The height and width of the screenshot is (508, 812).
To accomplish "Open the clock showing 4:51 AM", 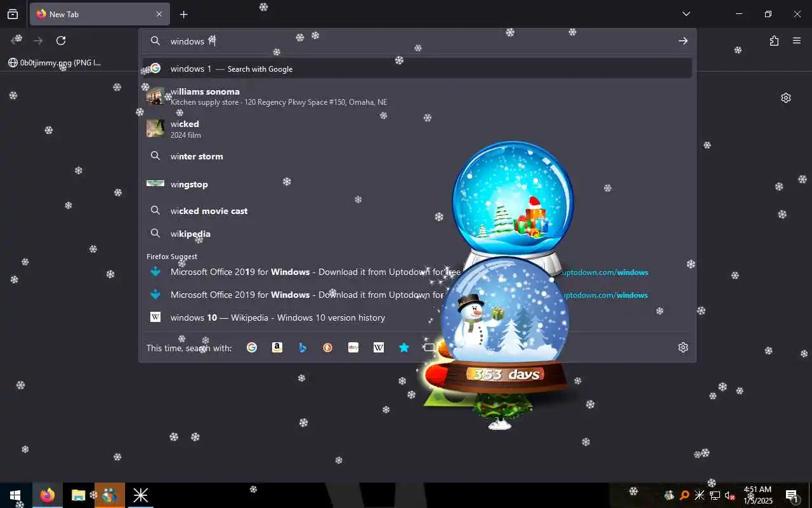I will click(758, 495).
